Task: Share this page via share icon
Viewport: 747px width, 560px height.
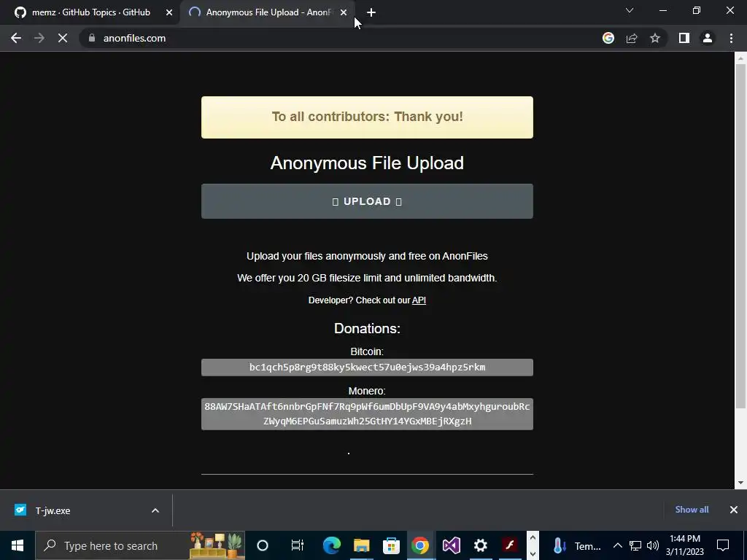Action: point(632,38)
